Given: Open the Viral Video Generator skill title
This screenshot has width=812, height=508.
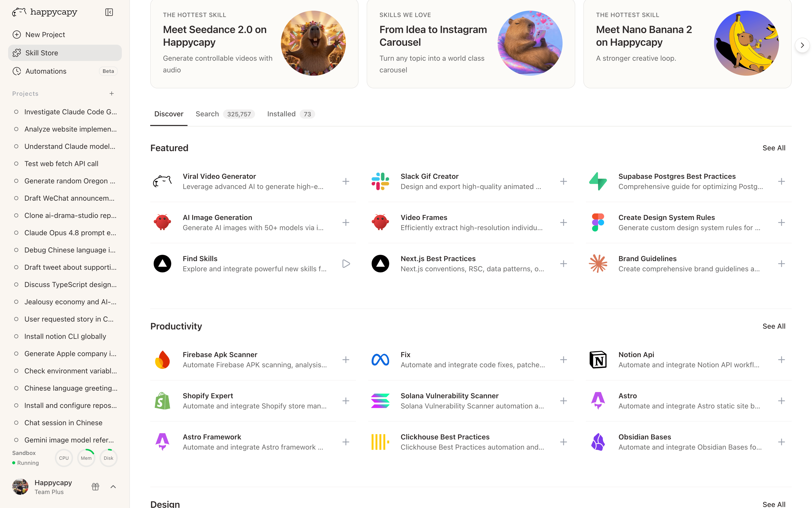Looking at the screenshot, I should 219,176.
